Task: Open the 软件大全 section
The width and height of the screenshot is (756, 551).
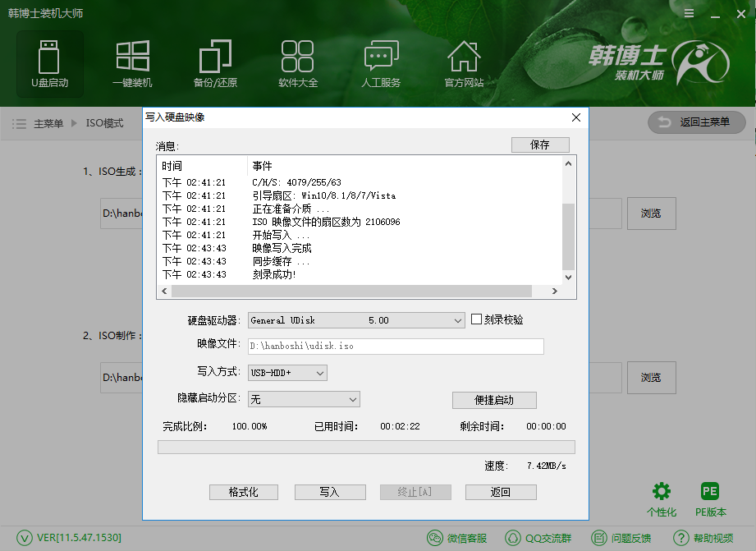Action: pyautogui.click(x=298, y=63)
